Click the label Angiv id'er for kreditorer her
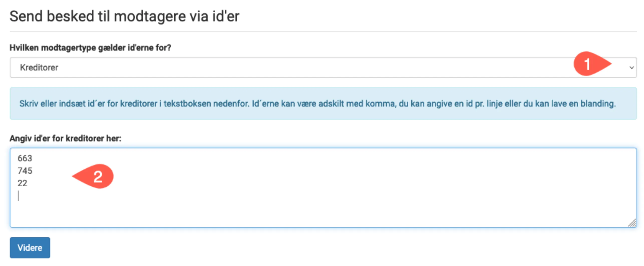The width and height of the screenshot is (644, 266). (x=65, y=138)
